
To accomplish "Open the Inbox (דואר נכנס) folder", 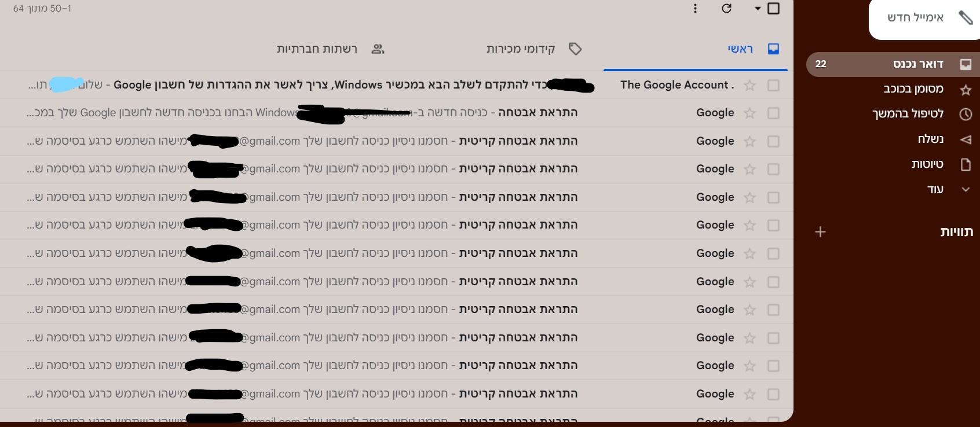I will [918, 64].
